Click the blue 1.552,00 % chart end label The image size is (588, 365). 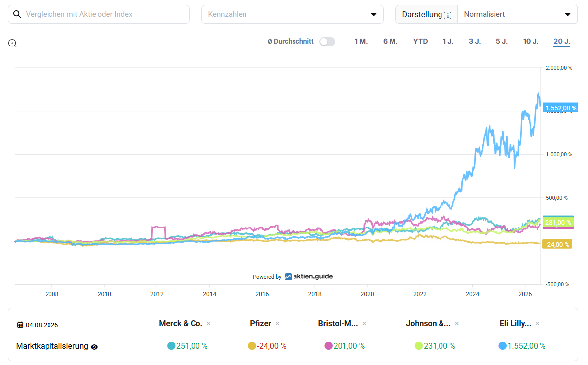[x=561, y=108]
